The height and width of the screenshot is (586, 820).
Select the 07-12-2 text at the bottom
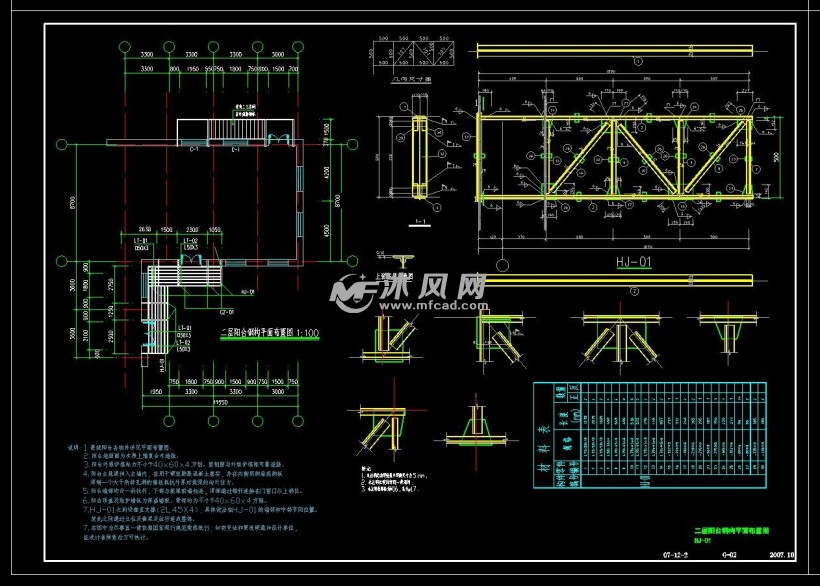[x=675, y=555]
